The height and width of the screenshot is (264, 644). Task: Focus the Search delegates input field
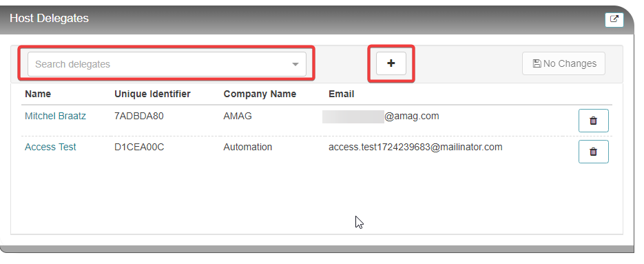pos(167,64)
